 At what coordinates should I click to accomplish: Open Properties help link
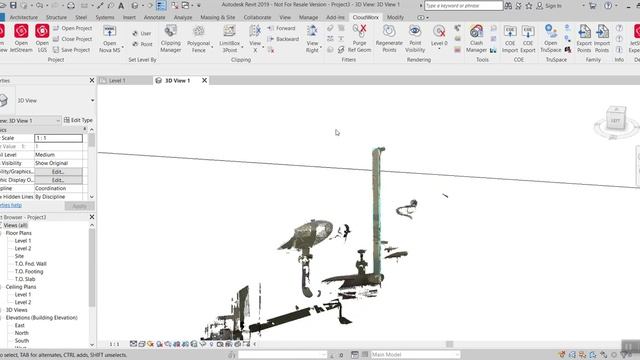(x=11, y=205)
